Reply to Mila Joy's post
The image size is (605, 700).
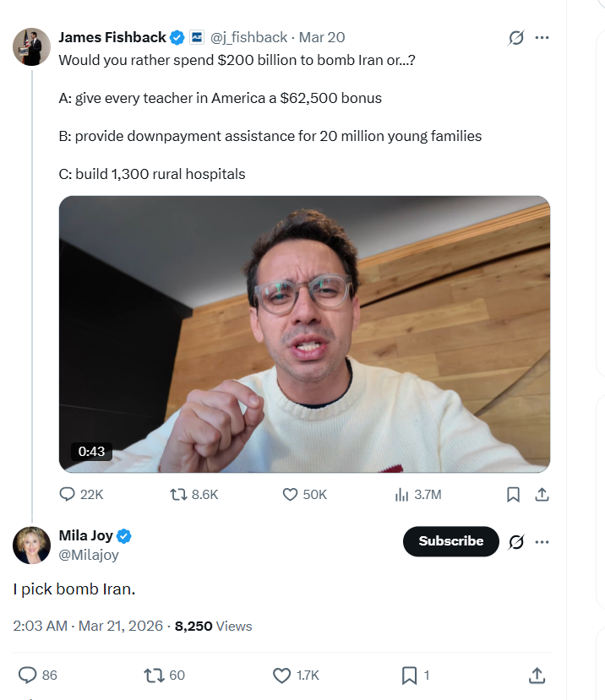click(28, 675)
